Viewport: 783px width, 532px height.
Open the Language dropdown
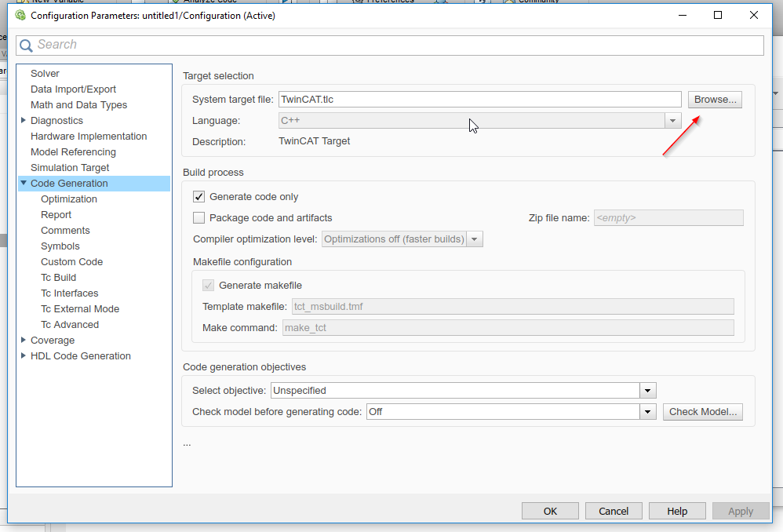[672, 120]
